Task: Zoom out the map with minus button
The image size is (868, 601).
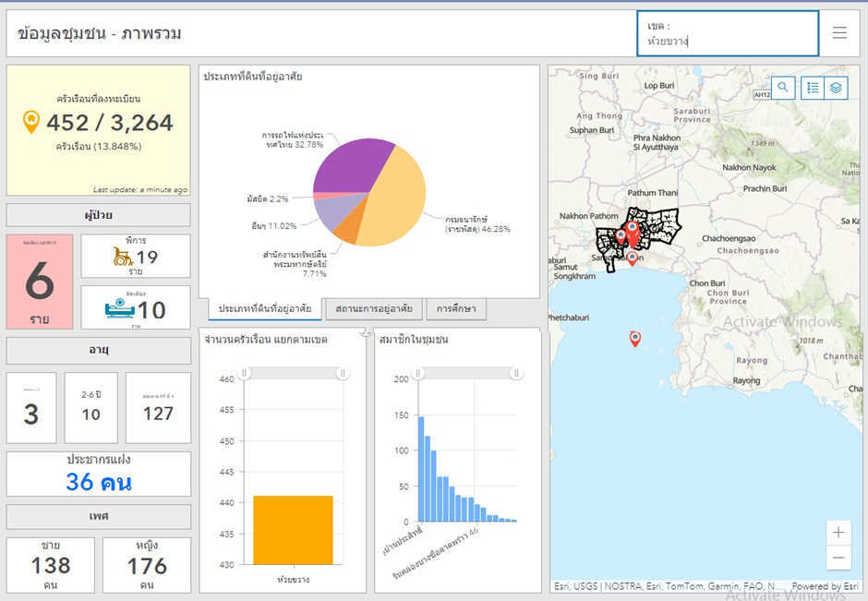Action: point(838,558)
